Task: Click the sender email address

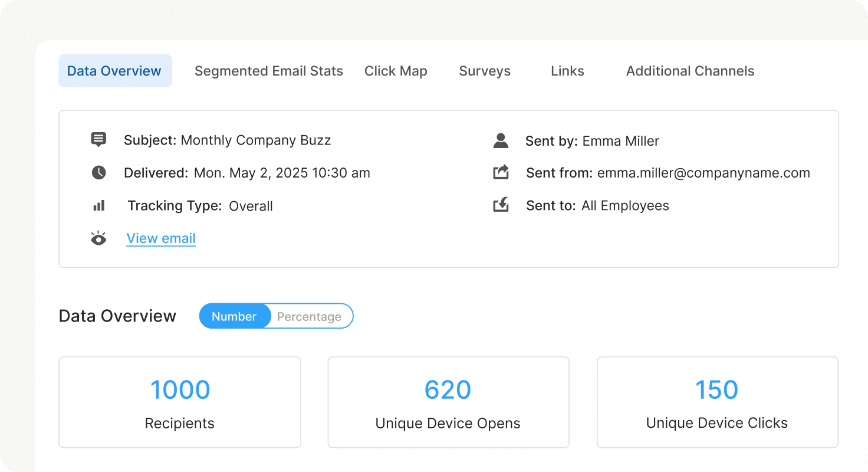Action: 703,172
